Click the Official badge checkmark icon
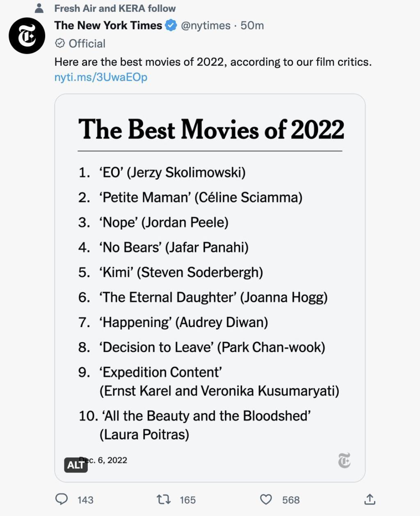This screenshot has width=420, height=516. tap(60, 43)
